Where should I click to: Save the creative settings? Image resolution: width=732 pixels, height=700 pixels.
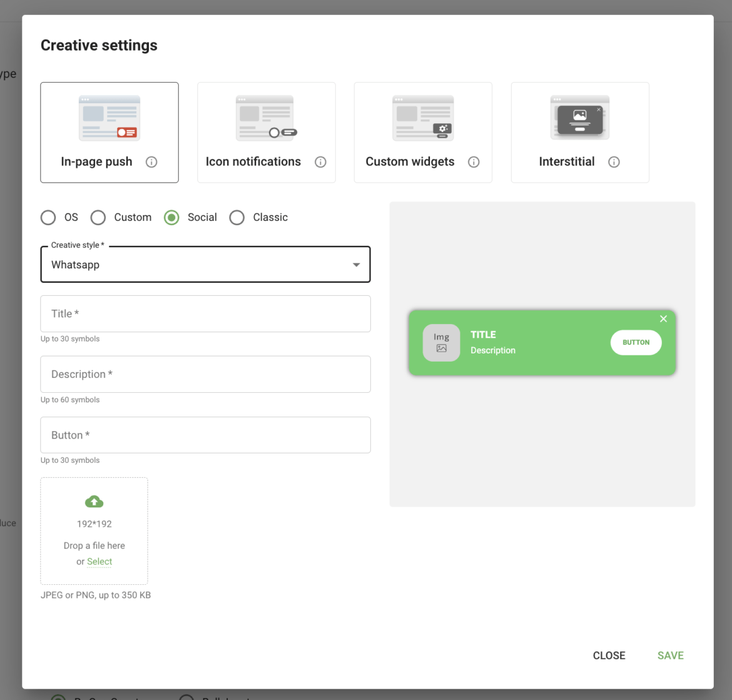[x=670, y=655]
